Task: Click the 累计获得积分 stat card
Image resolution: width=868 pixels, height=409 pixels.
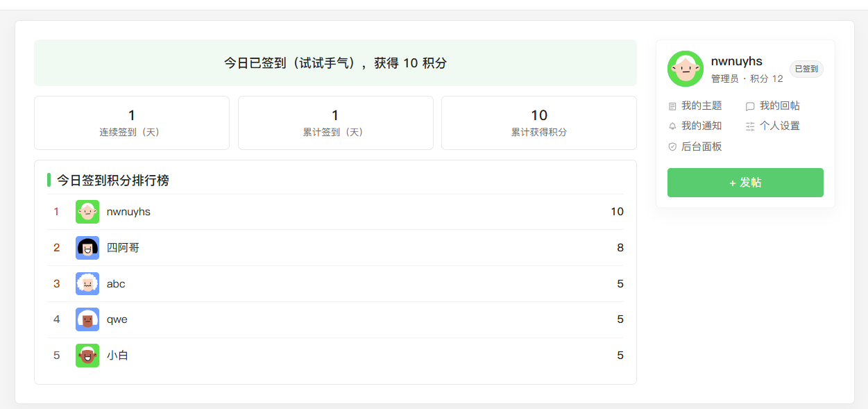Action: (x=539, y=123)
